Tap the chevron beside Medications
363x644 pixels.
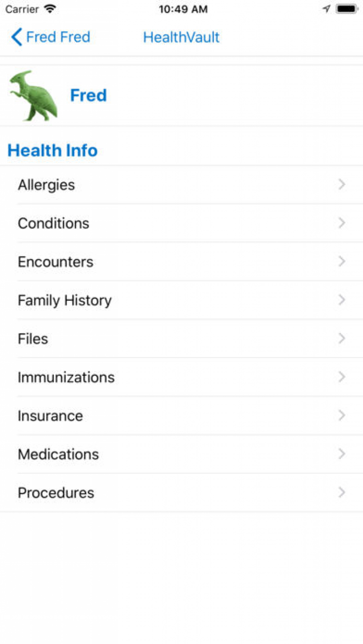click(342, 454)
